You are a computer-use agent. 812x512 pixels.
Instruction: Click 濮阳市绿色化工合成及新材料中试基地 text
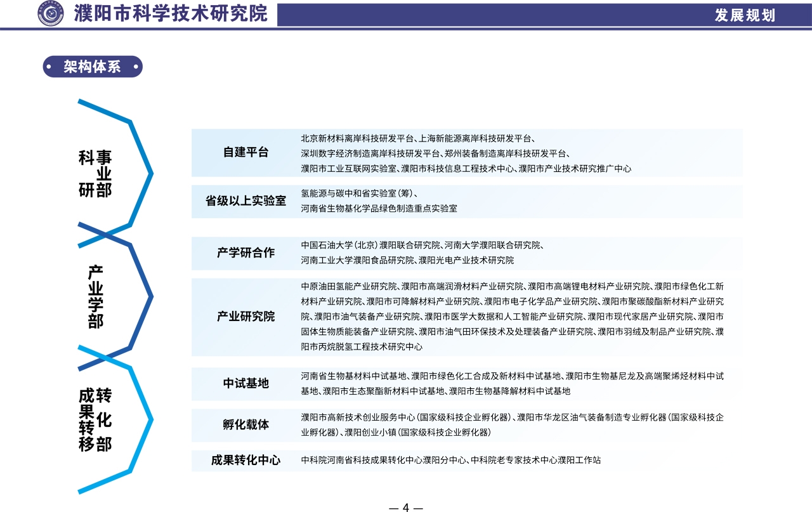(486, 376)
